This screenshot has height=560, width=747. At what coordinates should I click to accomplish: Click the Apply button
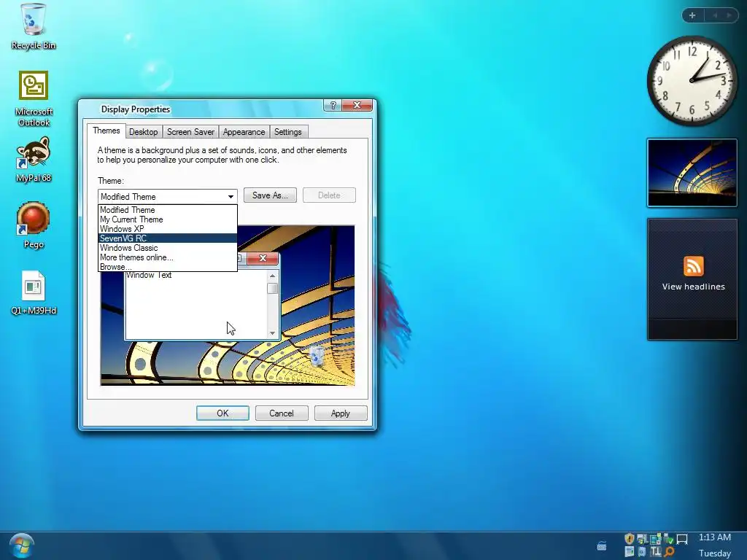click(341, 413)
